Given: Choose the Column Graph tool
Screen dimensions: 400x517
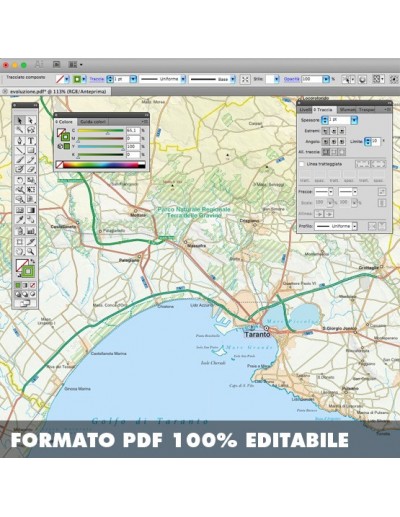Looking at the screenshot, I should point(31,231).
